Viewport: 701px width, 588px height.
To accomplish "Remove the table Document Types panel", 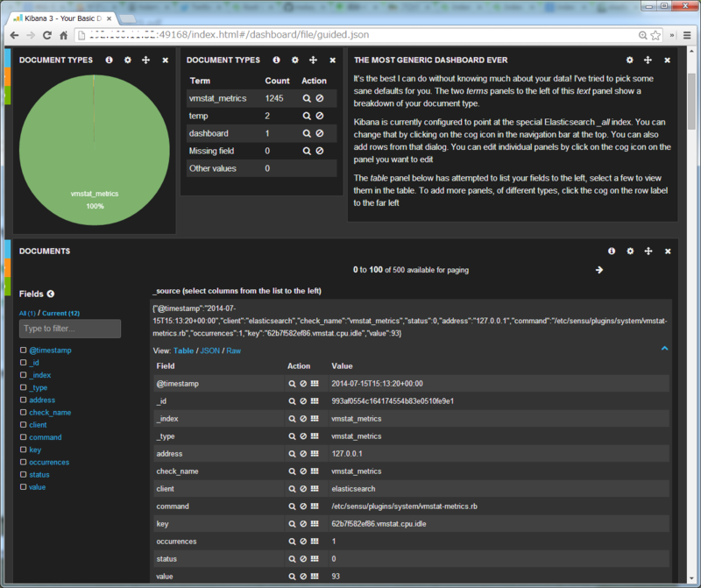I will [333, 60].
